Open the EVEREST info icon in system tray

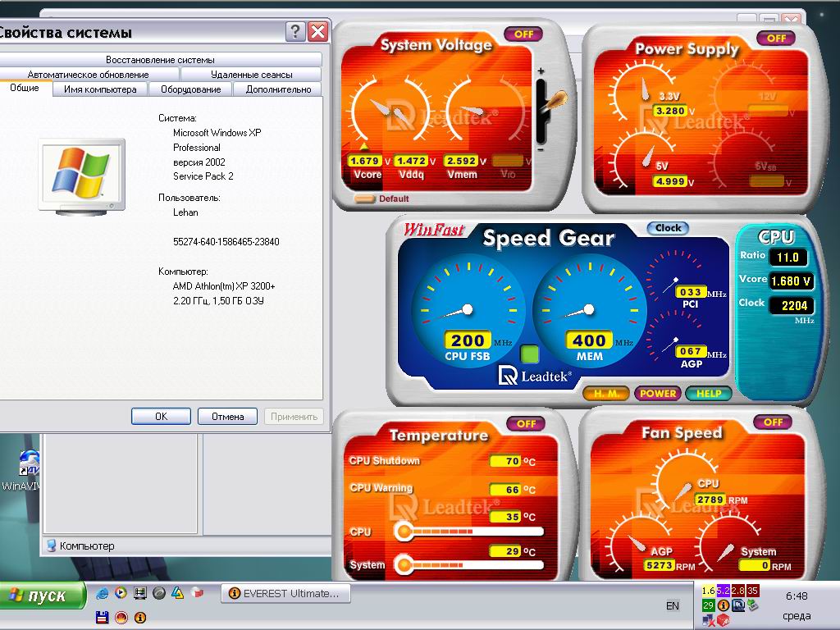[724, 605]
